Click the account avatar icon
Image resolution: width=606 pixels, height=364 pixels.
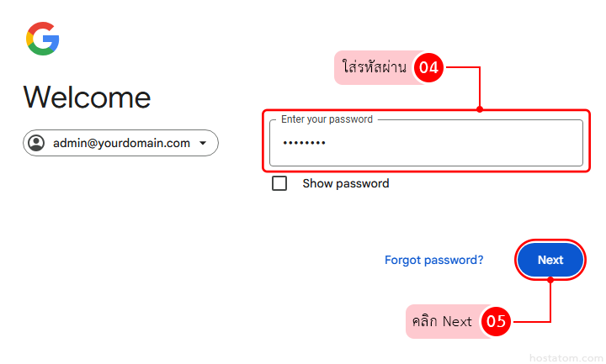36,143
